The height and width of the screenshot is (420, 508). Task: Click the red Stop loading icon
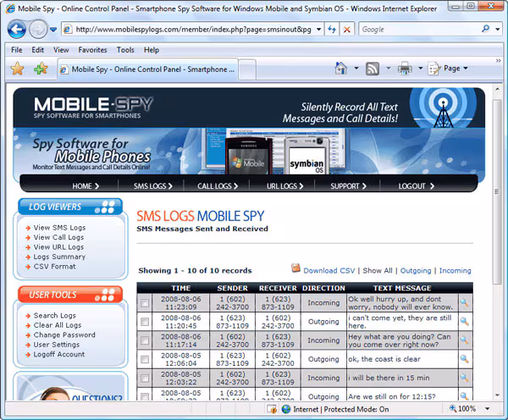347,30
